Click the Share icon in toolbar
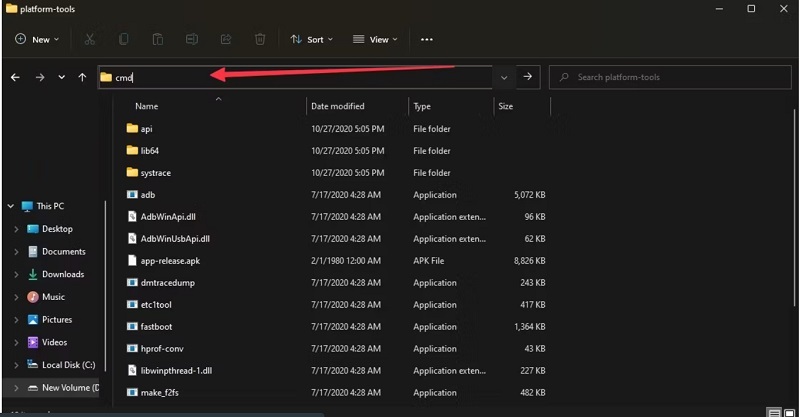Screen dimensions: 800x417 click(x=226, y=39)
